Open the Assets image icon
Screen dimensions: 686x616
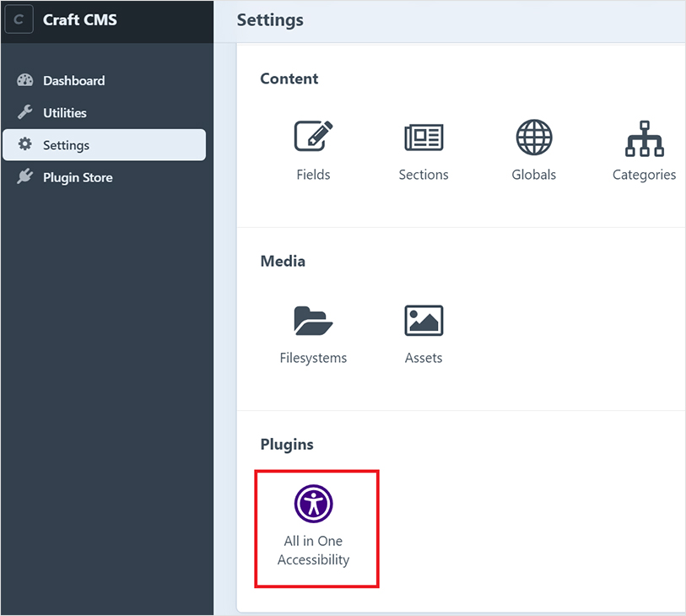click(424, 321)
